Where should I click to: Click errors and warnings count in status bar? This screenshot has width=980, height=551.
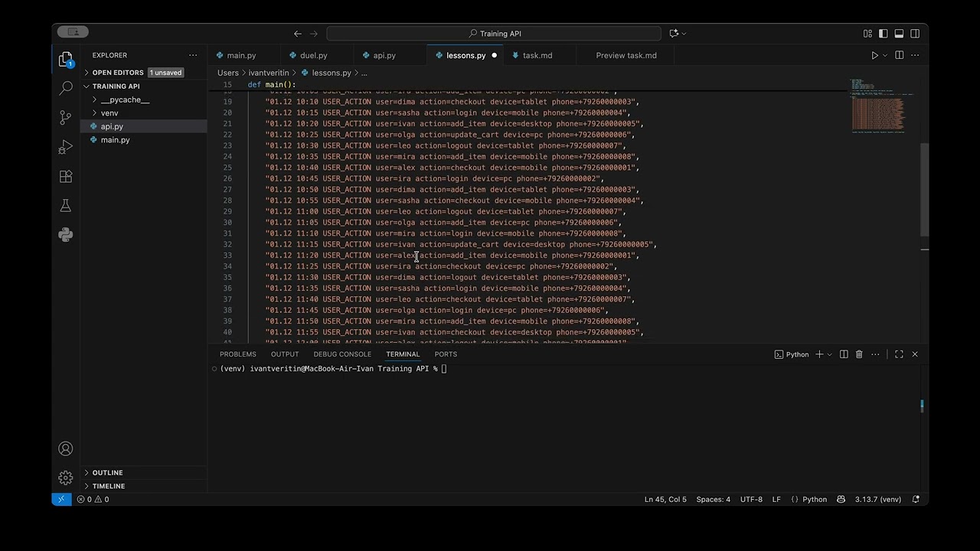coord(93,499)
